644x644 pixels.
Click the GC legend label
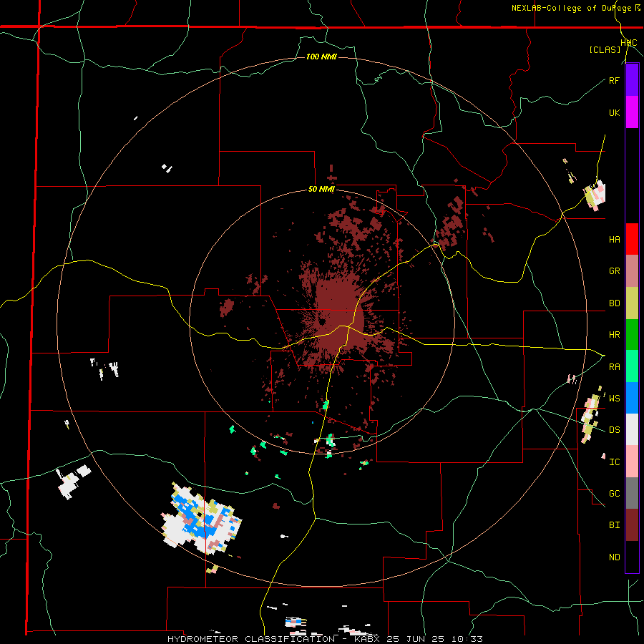(614, 493)
